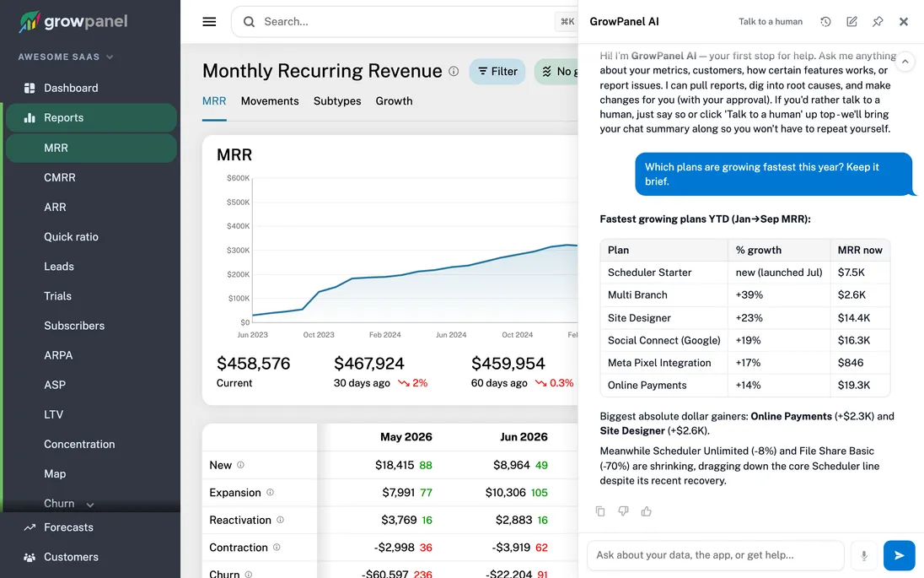Image resolution: width=924 pixels, height=578 pixels.
Task: Click the microphone voice input icon
Action: click(864, 555)
